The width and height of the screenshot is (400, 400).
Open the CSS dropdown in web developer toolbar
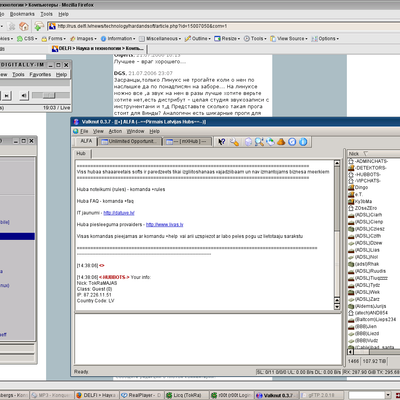click(x=27, y=39)
